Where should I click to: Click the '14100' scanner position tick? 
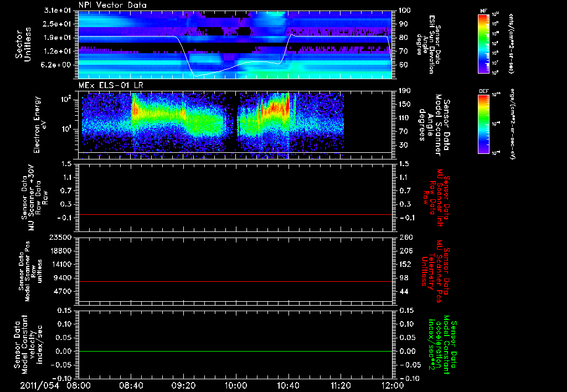(x=61, y=264)
